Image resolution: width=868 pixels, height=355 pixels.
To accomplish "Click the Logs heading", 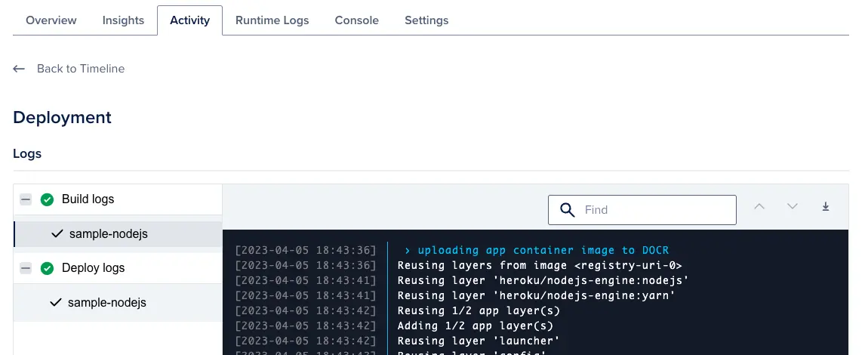I will (x=27, y=153).
